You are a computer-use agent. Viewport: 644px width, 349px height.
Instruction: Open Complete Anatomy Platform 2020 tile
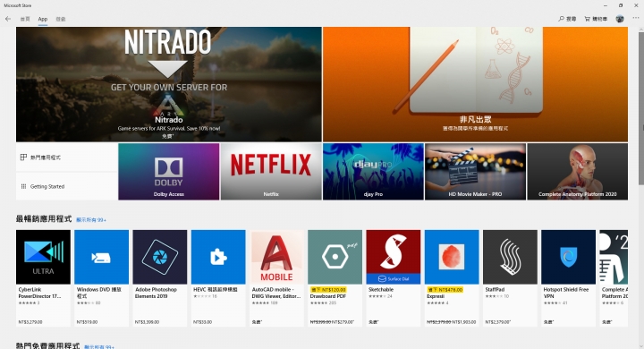[x=578, y=172]
